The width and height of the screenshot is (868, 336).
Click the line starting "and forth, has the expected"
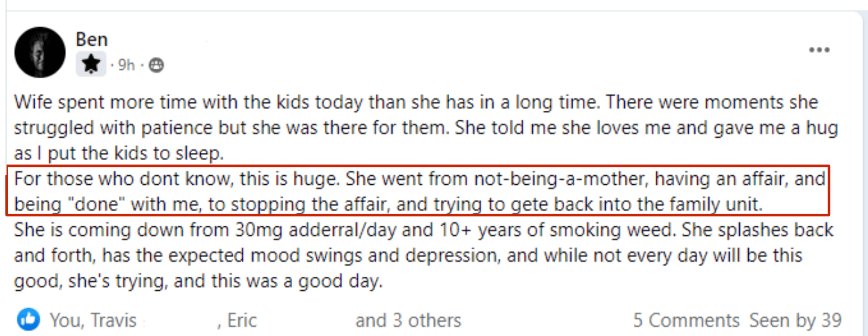pos(408,256)
